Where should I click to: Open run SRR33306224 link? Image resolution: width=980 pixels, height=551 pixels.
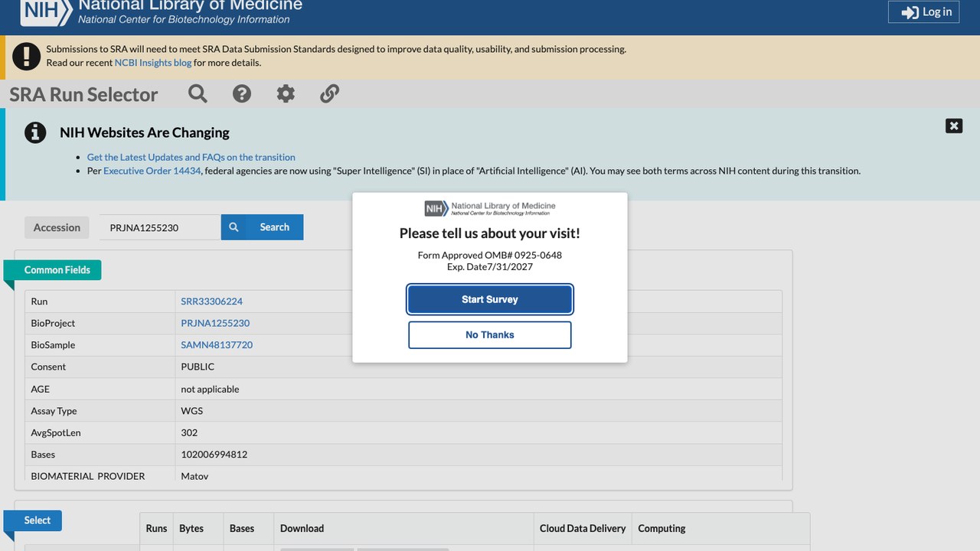(x=211, y=302)
